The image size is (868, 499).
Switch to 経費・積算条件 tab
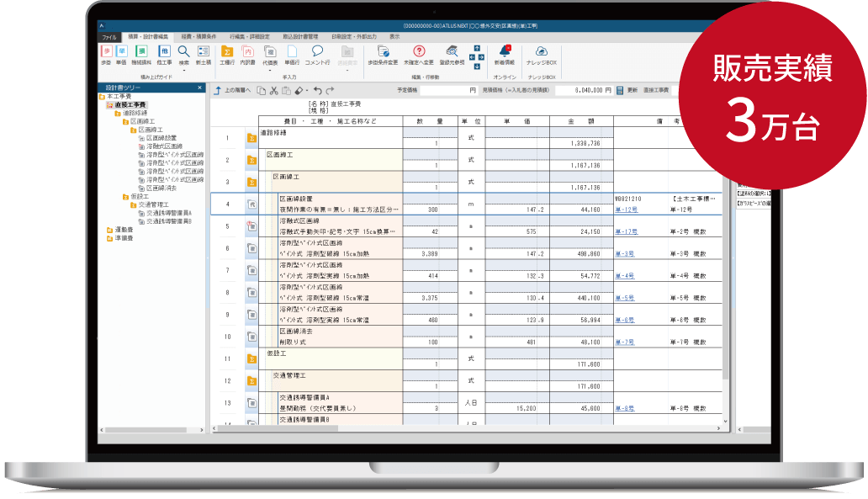click(x=198, y=37)
